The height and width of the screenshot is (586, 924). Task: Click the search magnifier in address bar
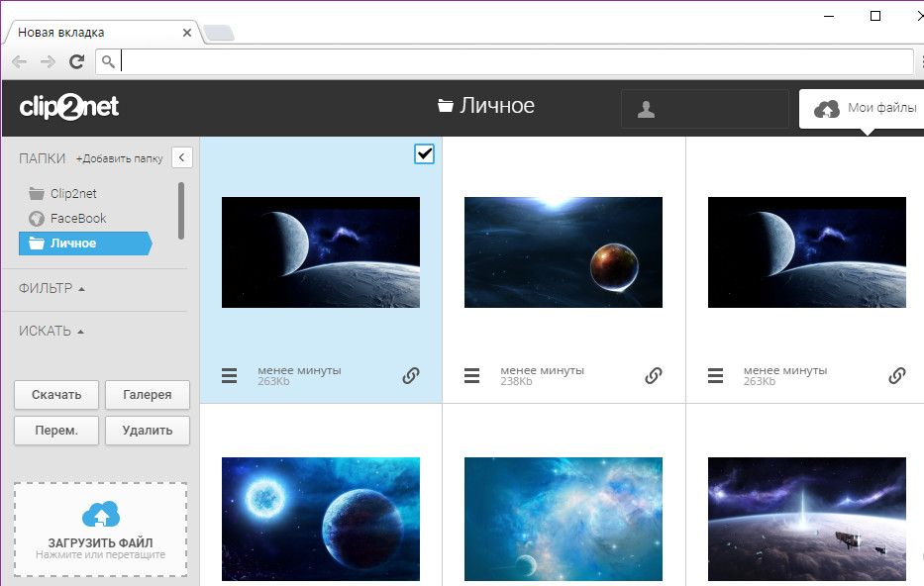pyautogui.click(x=108, y=61)
